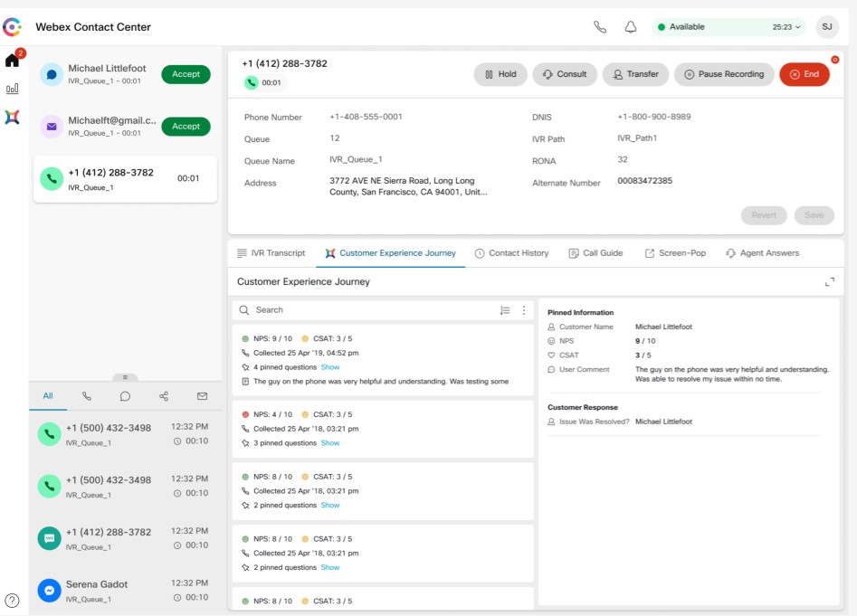Switch to the Contact History tab
Screen dimensions: 857x616
pos(511,253)
